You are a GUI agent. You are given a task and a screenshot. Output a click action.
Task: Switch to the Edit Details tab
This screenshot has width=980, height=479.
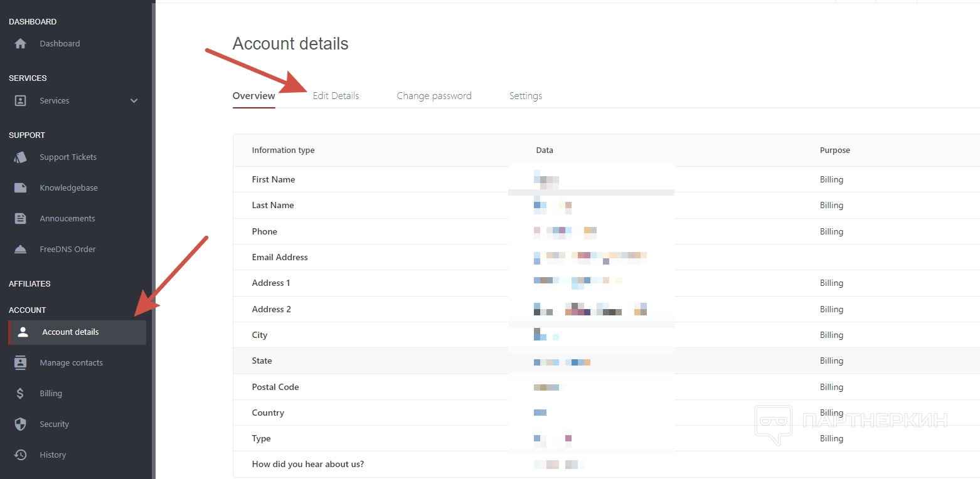(x=336, y=96)
